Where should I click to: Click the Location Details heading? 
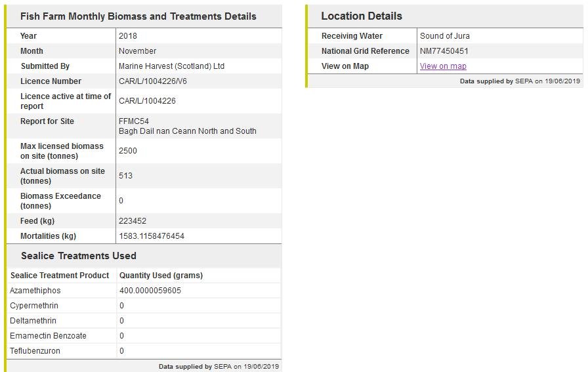tap(362, 16)
